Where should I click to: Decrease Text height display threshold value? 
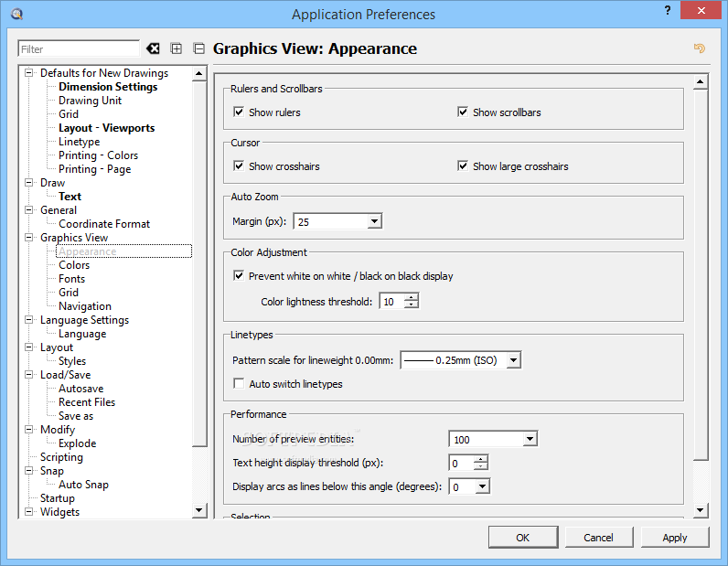coord(481,466)
